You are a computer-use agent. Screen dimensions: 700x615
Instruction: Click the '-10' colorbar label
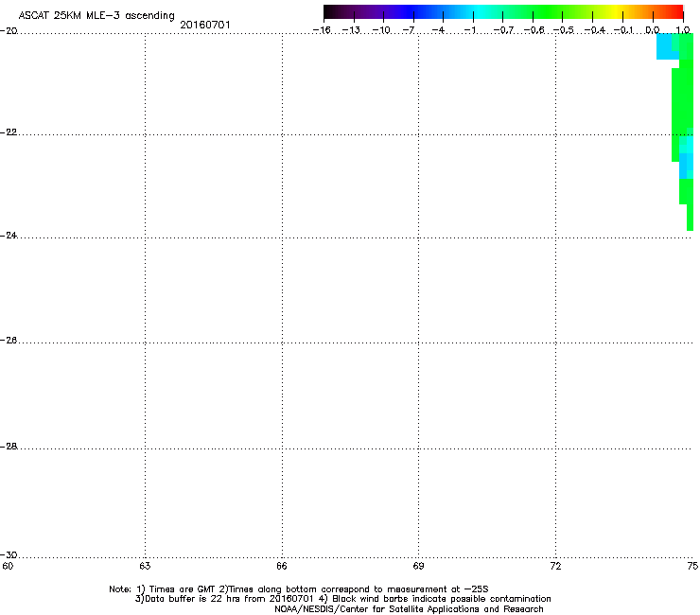381,30
